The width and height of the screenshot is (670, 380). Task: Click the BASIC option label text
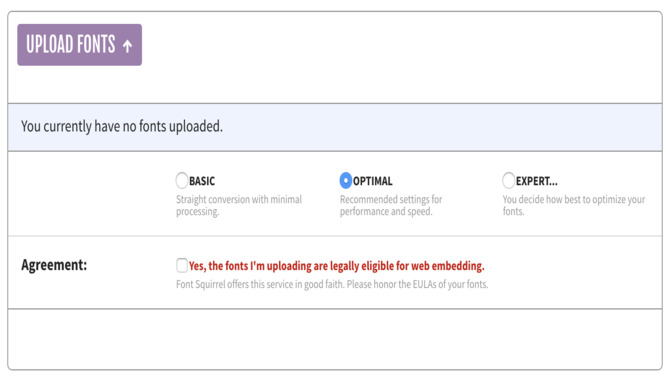[x=202, y=181]
